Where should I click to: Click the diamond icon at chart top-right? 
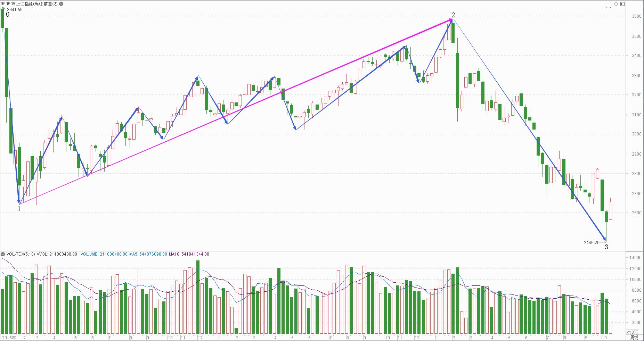[x=616, y=4]
